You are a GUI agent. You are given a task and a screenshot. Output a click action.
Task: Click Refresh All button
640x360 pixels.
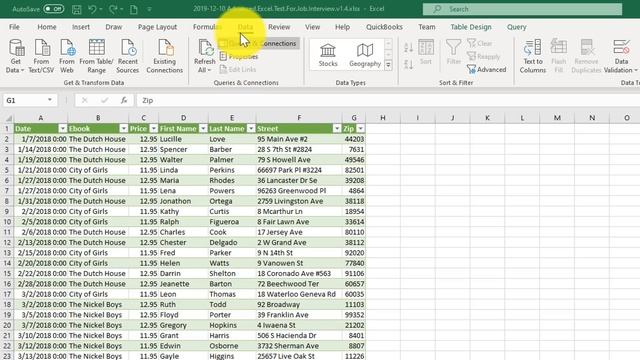click(x=204, y=56)
